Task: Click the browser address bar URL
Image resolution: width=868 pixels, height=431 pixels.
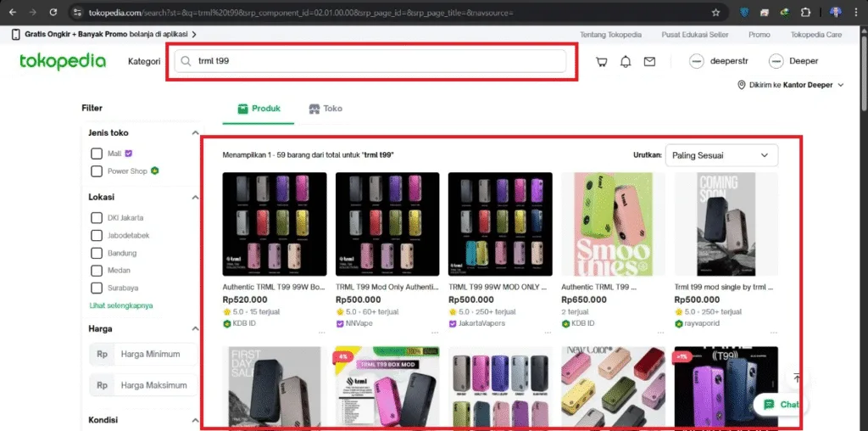Action: point(302,12)
